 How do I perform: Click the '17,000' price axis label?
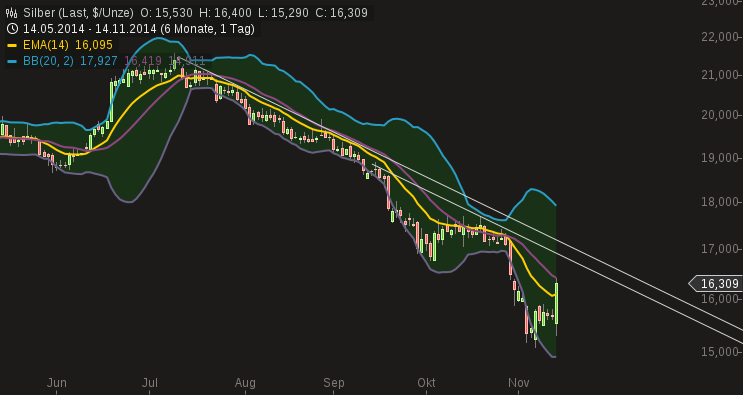tap(719, 249)
